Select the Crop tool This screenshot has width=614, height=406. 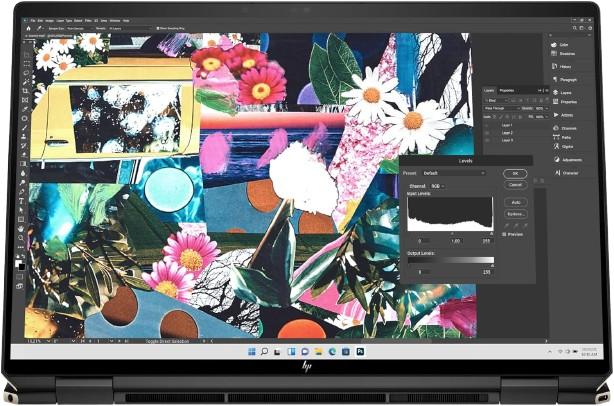(25, 91)
